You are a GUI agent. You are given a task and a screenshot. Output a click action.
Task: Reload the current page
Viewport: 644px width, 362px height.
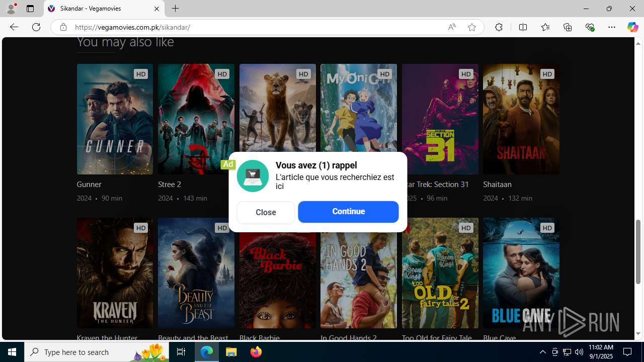[x=36, y=27]
